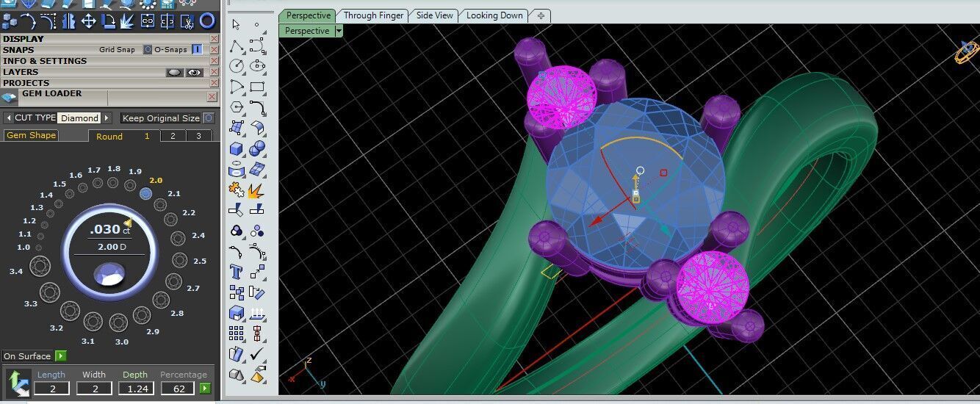Image resolution: width=980 pixels, height=404 pixels.
Task: Open the On Surface green arrow
Action: pos(61,356)
